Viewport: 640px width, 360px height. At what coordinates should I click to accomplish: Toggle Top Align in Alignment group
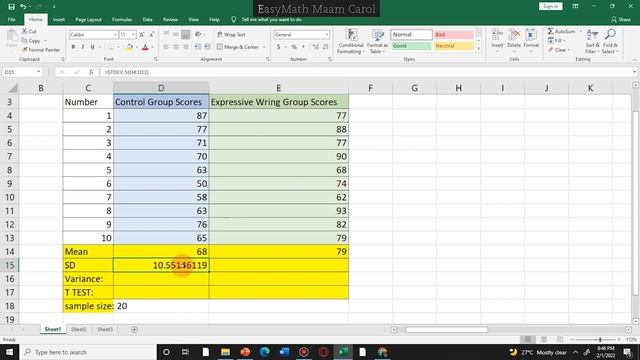click(167, 35)
